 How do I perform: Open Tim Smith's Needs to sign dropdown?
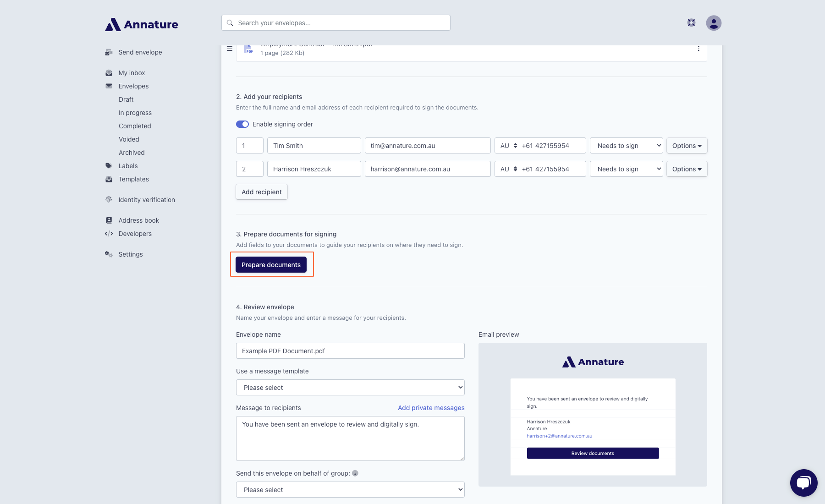pyautogui.click(x=627, y=146)
